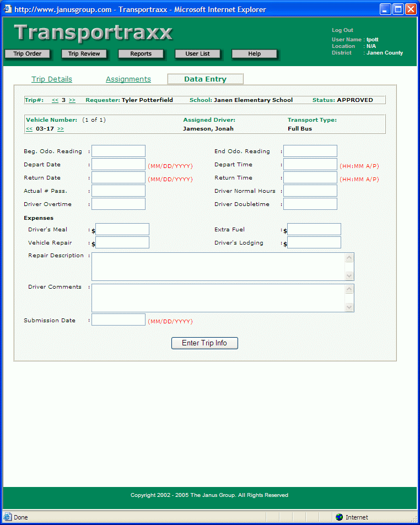Click into the Depart Date field
This screenshot has height=525, width=420.
(119, 164)
